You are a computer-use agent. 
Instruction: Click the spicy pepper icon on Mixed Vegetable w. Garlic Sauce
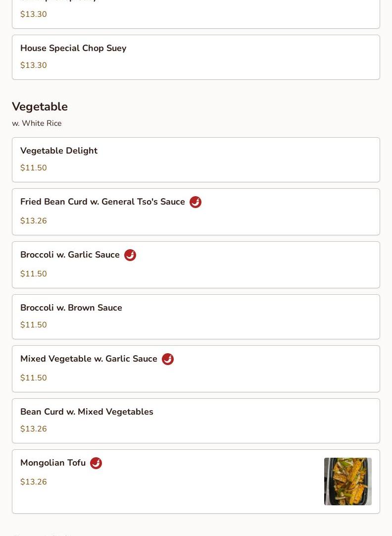168,359
